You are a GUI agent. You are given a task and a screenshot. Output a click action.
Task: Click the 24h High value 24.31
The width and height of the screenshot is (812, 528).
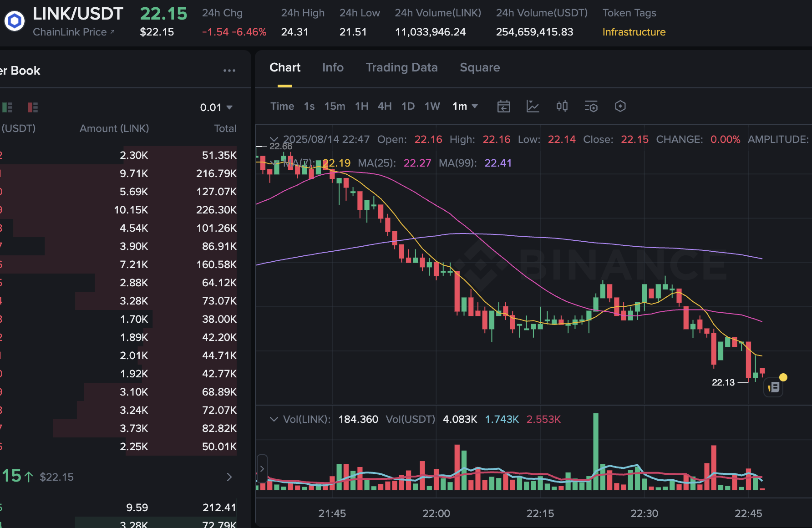pyautogui.click(x=294, y=32)
